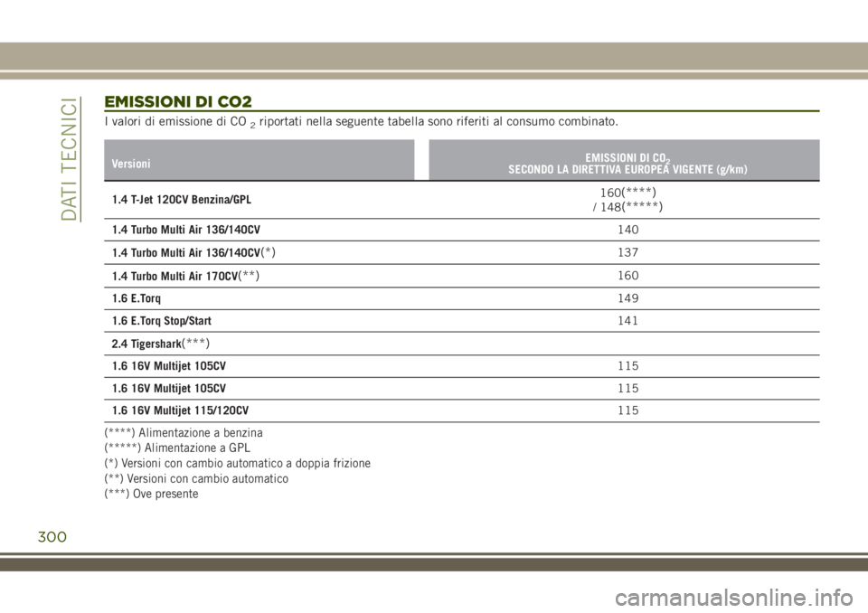This screenshot has height=613, width=868.
Task: Click the value '160' in the 170CV row
Action: (627, 276)
